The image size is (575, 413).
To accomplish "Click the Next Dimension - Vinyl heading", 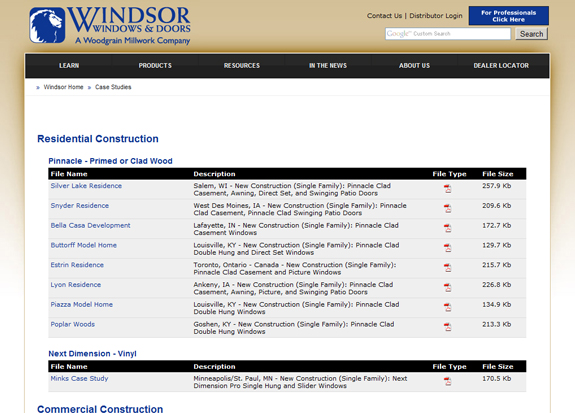I will [92, 354].
